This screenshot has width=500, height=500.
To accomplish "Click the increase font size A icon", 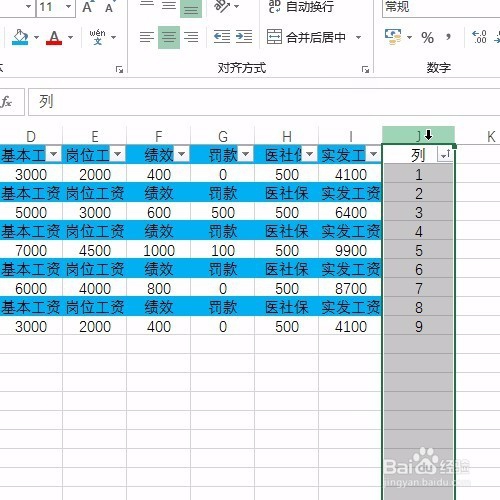I will [x=88, y=7].
